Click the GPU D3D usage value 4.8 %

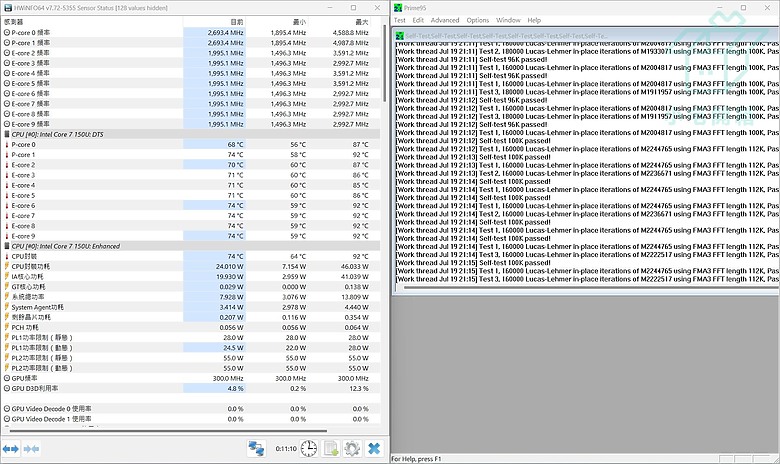coord(235,388)
